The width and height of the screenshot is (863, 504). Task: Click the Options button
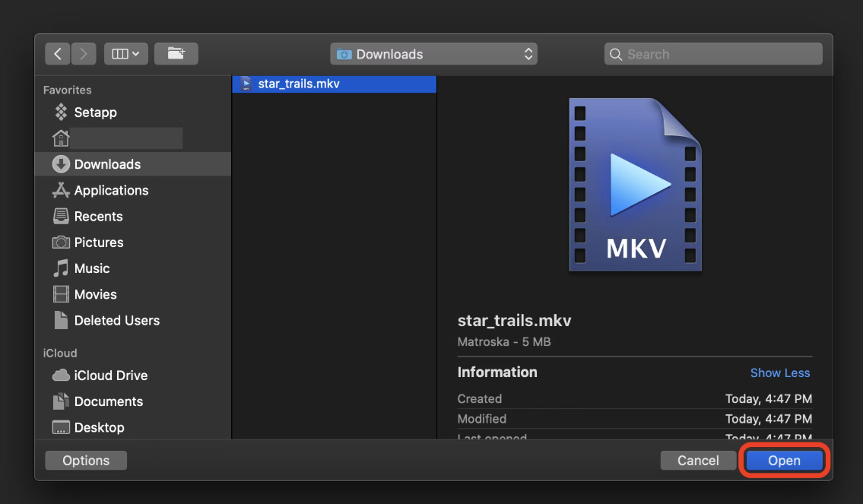coord(85,460)
